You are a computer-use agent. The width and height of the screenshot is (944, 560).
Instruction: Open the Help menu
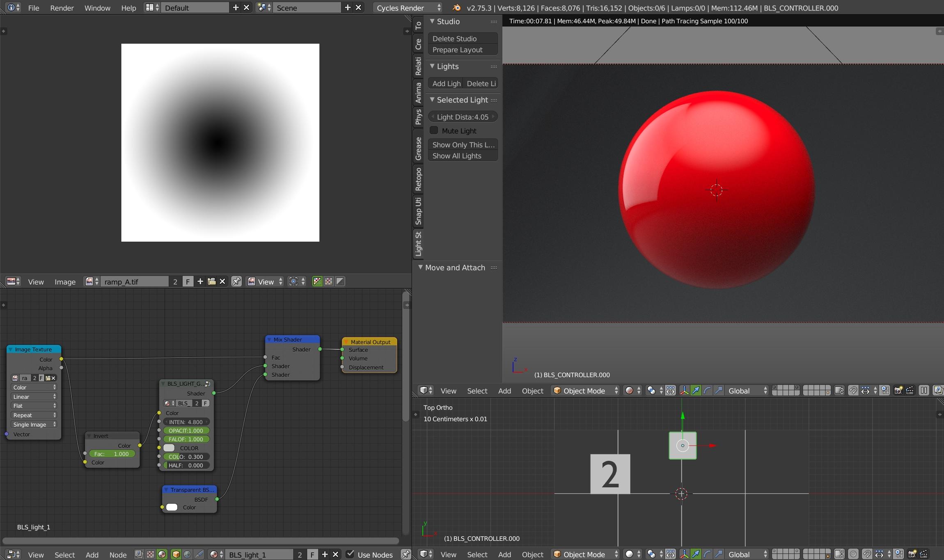tap(128, 8)
